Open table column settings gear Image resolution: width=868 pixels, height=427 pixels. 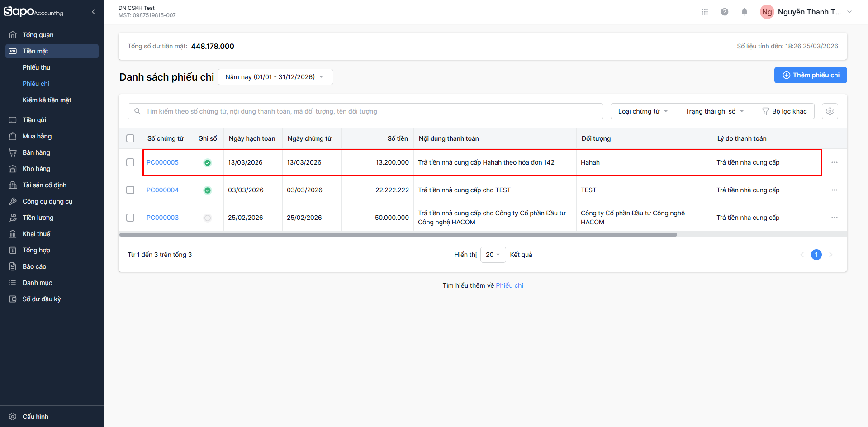[x=830, y=111]
